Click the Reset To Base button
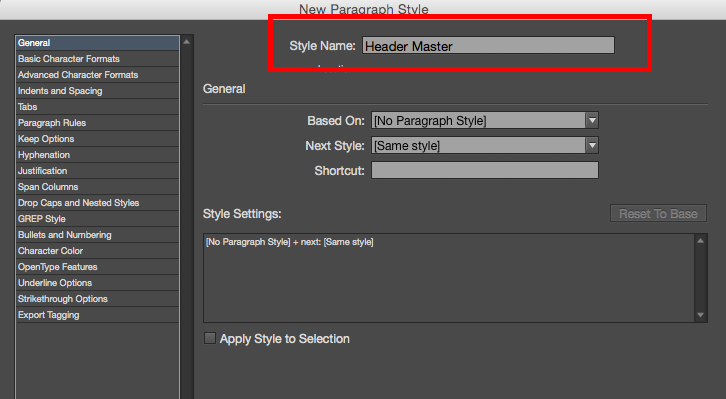Screen dimensions: 726x399 (x=658, y=213)
